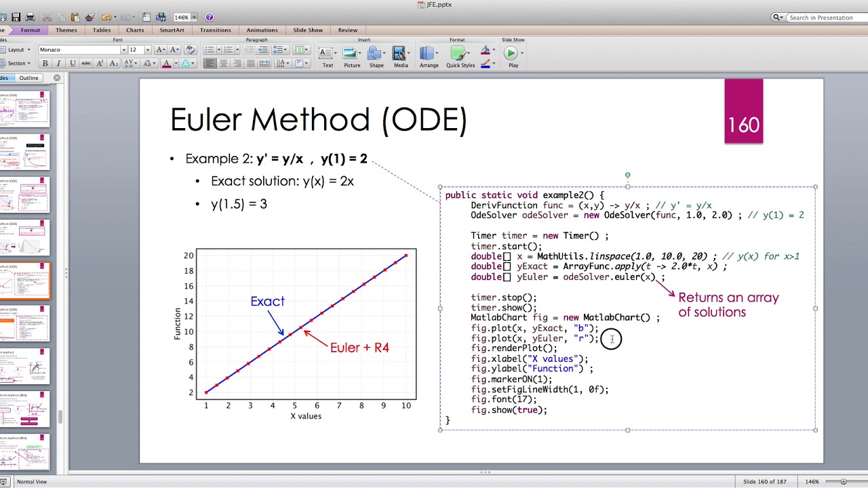
Task: Insert a Picture
Action: [352, 57]
